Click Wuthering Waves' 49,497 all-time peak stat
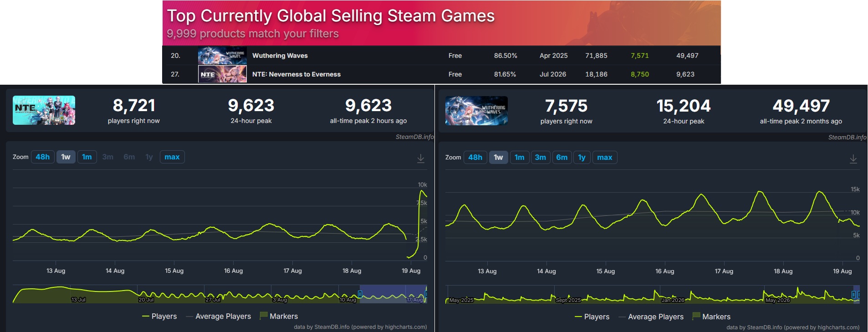 (x=801, y=106)
